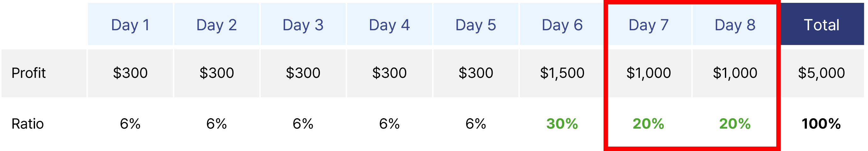The height and width of the screenshot is (151, 868).
Task: Select the Ratio row label
Action: 28,124
